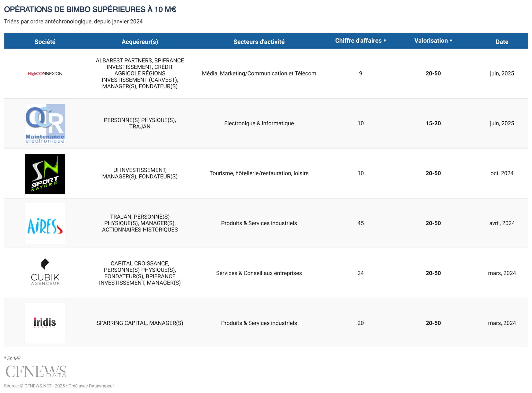The height and width of the screenshot is (393, 532).
Task: Click the Airess company logo
Action: 45,223
